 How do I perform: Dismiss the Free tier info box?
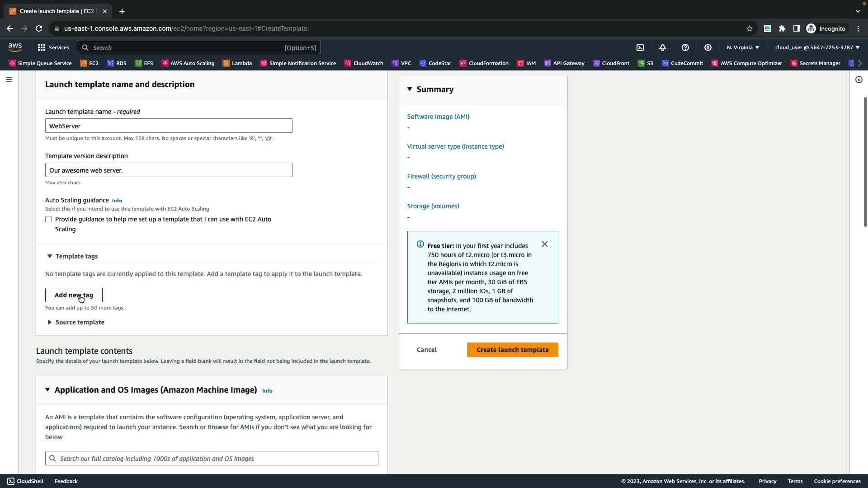pyautogui.click(x=545, y=244)
